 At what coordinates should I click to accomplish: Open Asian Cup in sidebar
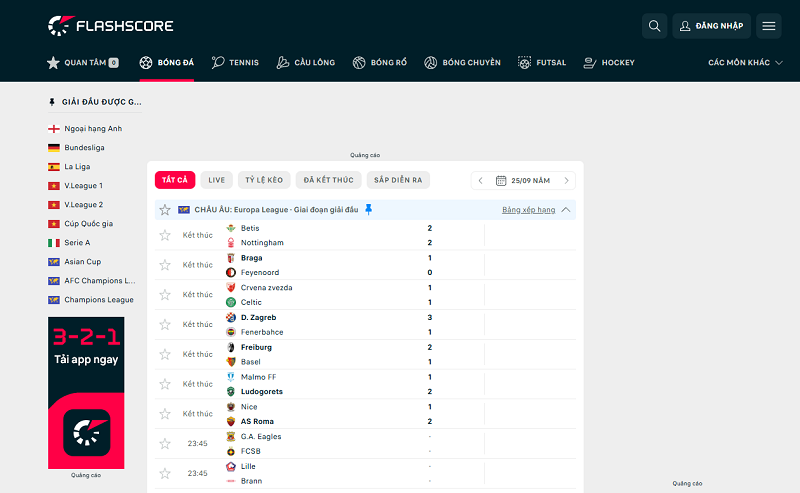click(74, 262)
